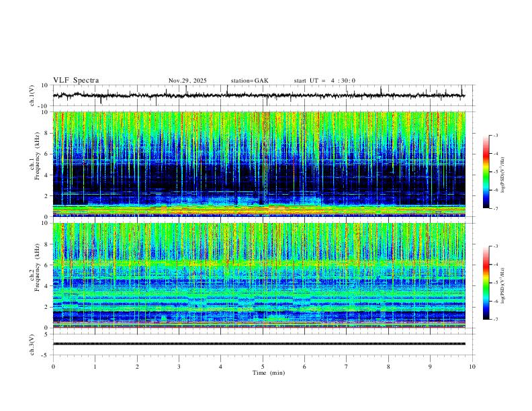Click the "ch.3(V)" axis label
532x411 pixels.
(32, 345)
